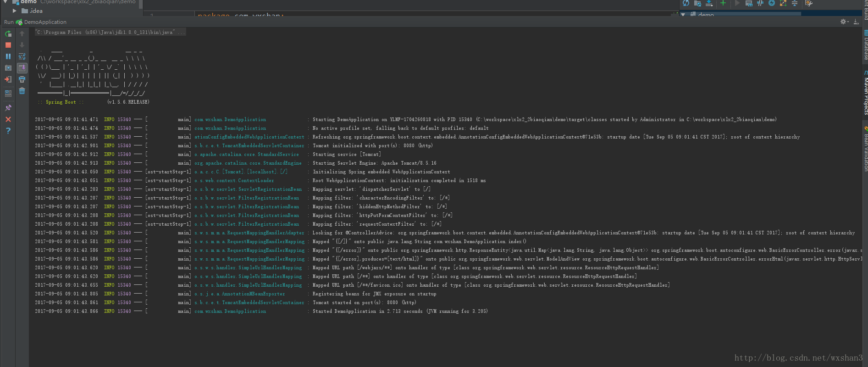Expand the .idea folder in project tree
The width and height of the screenshot is (868, 367).
click(x=15, y=11)
